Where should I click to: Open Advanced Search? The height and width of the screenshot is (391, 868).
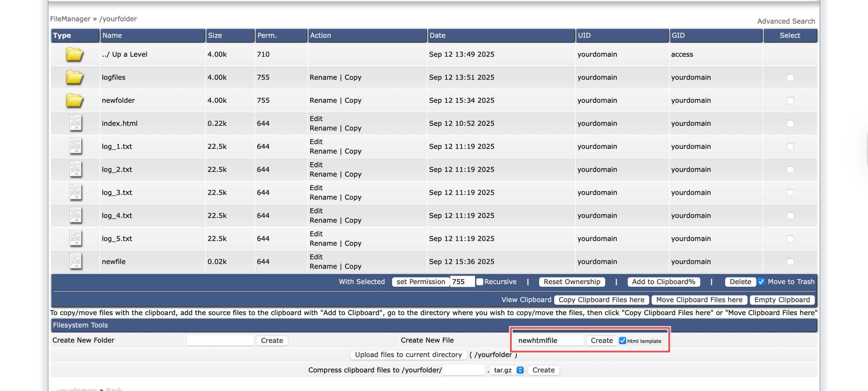click(786, 21)
